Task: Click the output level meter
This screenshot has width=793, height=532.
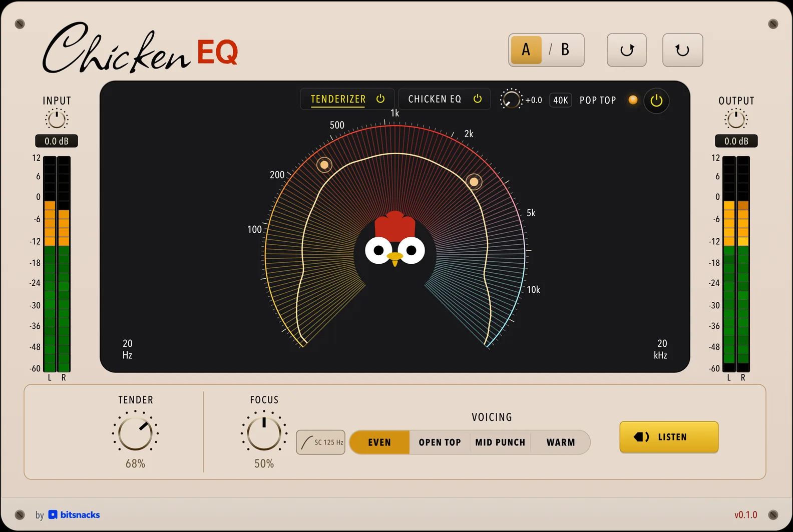Action: pos(736,264)
